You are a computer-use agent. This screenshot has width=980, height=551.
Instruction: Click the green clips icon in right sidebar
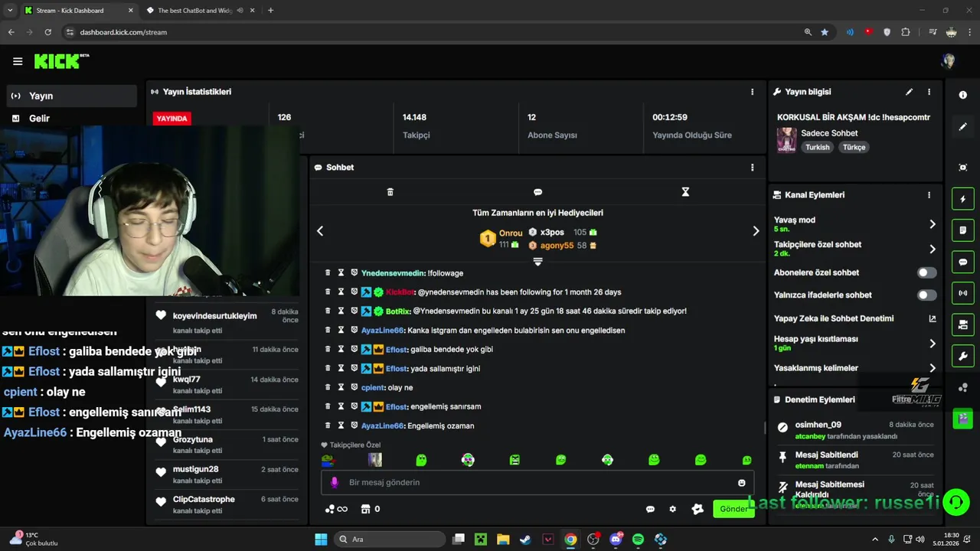pos(963,419)
